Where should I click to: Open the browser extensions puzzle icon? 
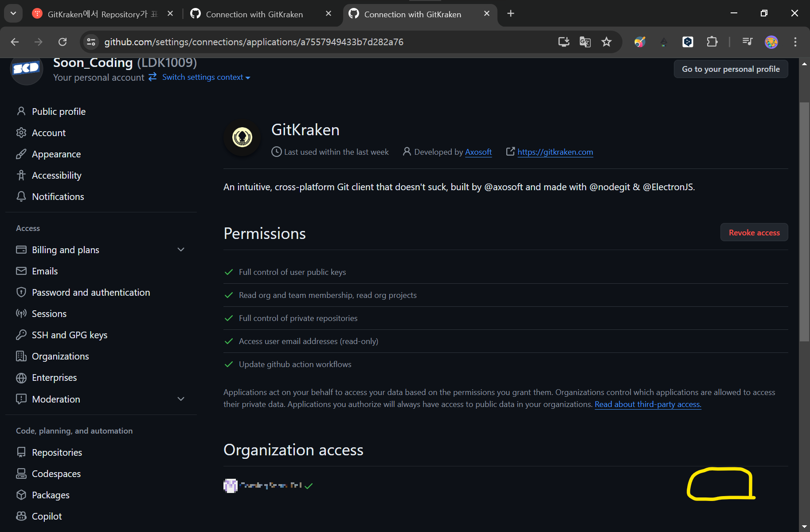point(712,42)
